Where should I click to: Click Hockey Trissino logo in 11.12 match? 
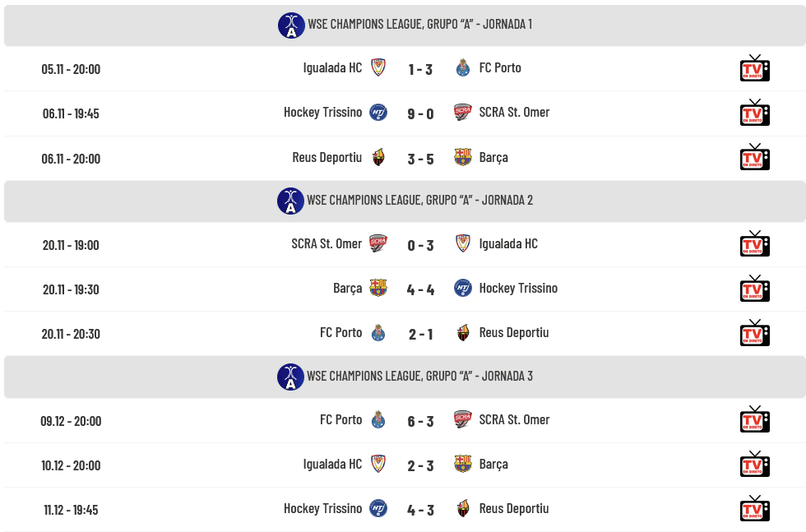pos(378,509)
